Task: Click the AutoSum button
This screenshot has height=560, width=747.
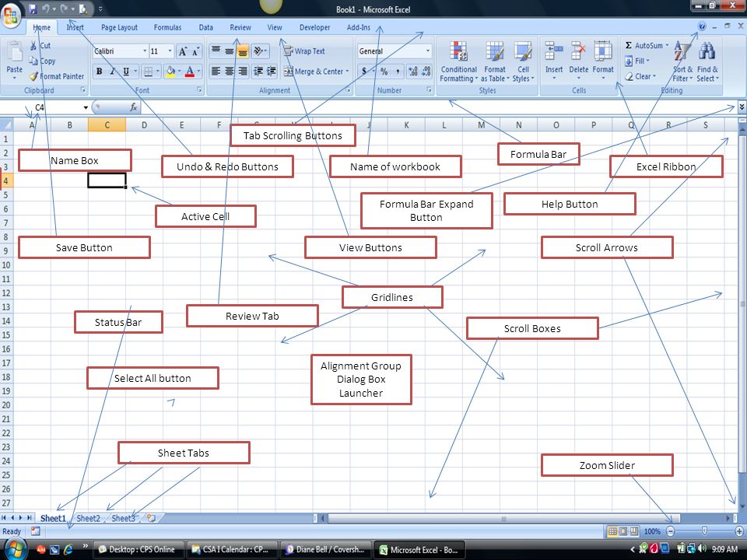Action: click(x=647, y=46)
